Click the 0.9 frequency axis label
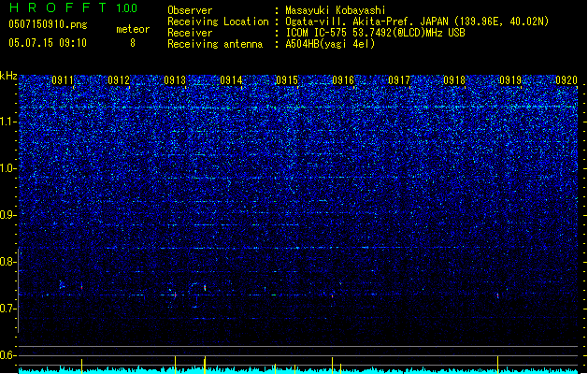588x374 pixels. [7, 215]
